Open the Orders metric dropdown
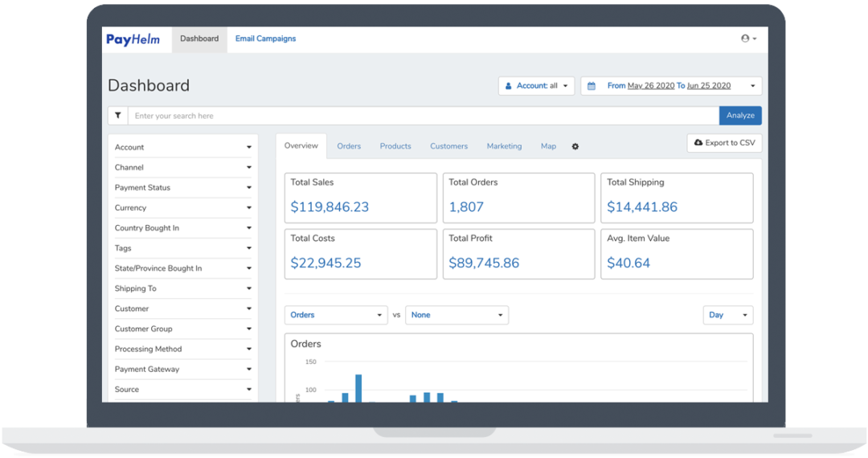This screenshot has width=868, height=458. [336, 315]
